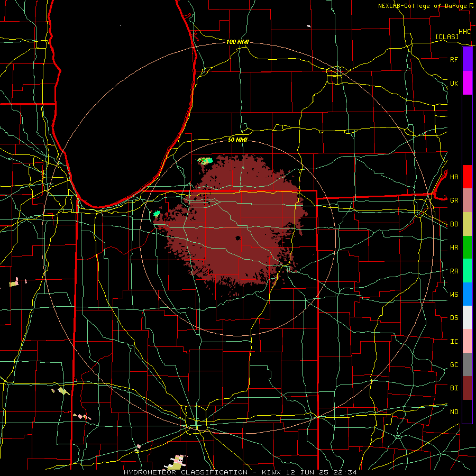
Task: Click the 'ND' legend label
Action: [x=454, y=411]
